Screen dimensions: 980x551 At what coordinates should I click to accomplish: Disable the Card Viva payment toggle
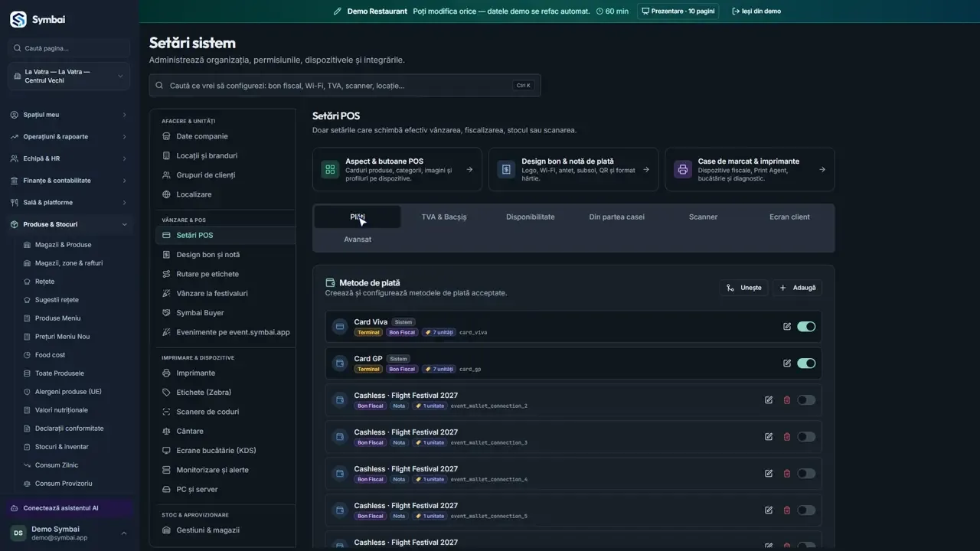point(806,327)
